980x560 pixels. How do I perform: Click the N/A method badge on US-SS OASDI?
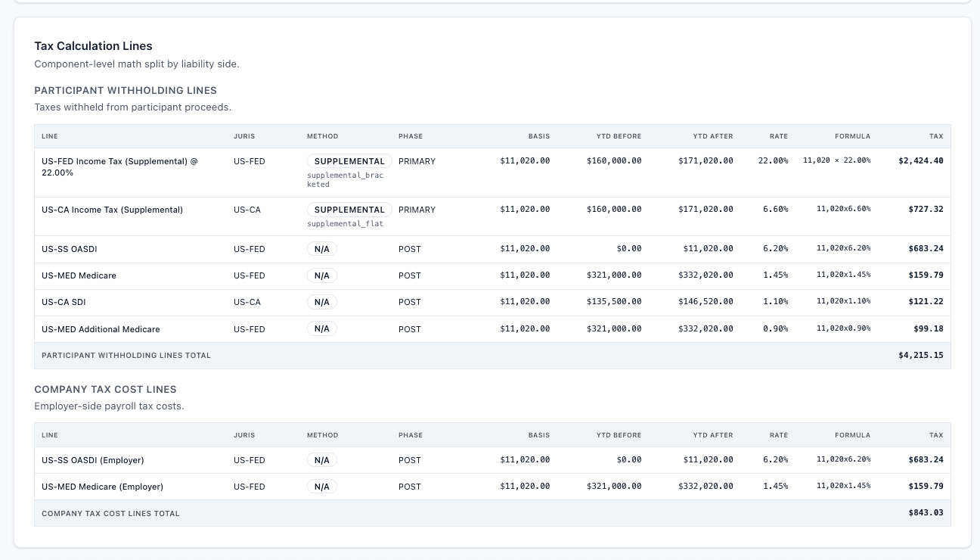click(322, 248)
